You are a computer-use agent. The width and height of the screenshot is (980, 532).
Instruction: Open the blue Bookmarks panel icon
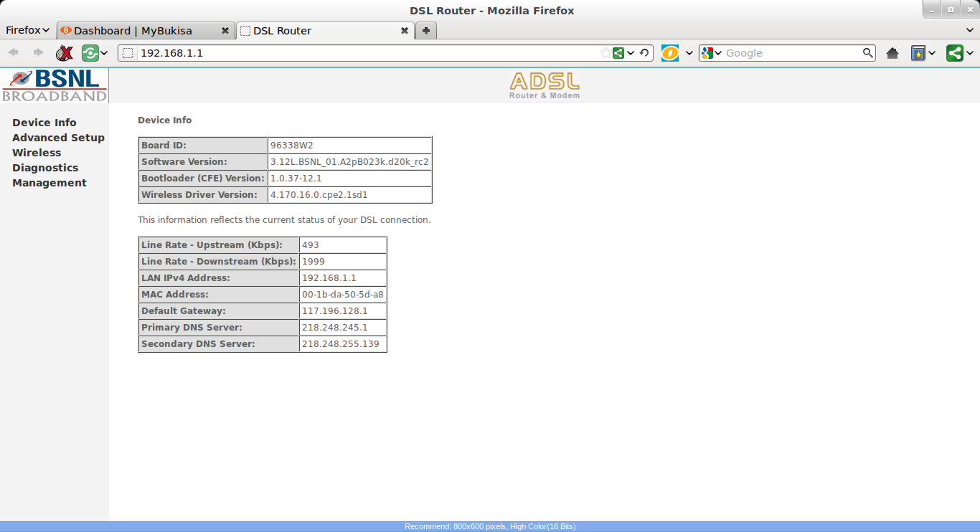click(919, 52)
